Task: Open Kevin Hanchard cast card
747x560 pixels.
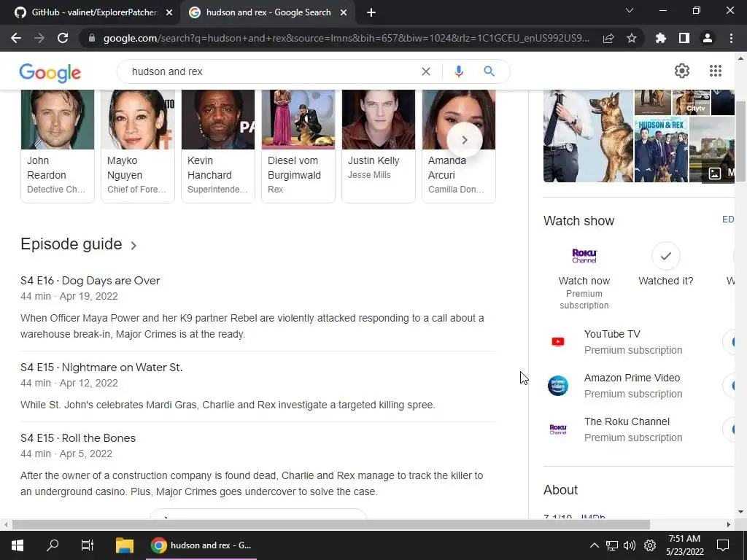Action: 218,146
